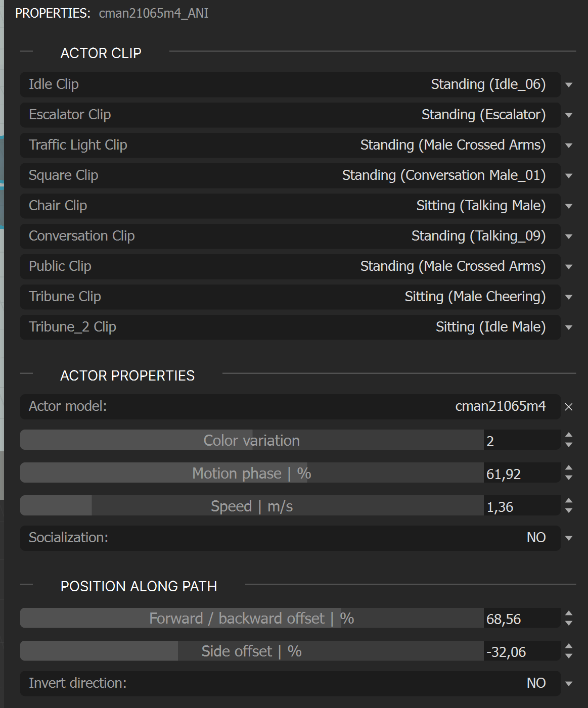Decrease Speed value with down arrow
This screenshot has width=588, height=708.
click(569, 510)
